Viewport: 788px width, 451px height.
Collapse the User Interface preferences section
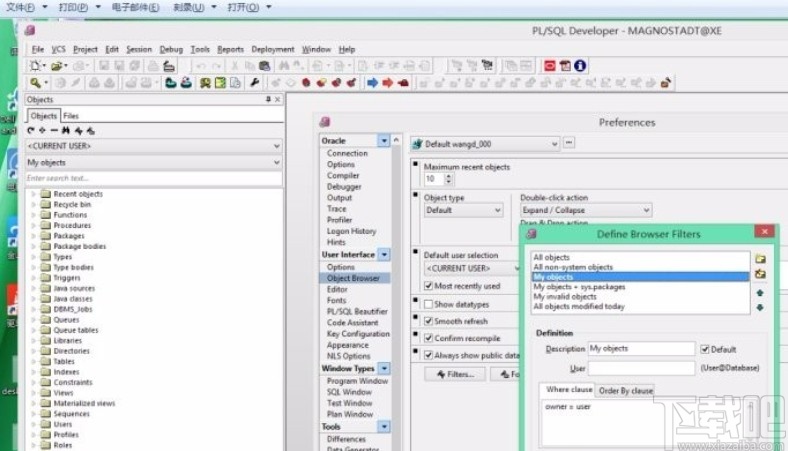pyautogui.click(x=384, y=255)
